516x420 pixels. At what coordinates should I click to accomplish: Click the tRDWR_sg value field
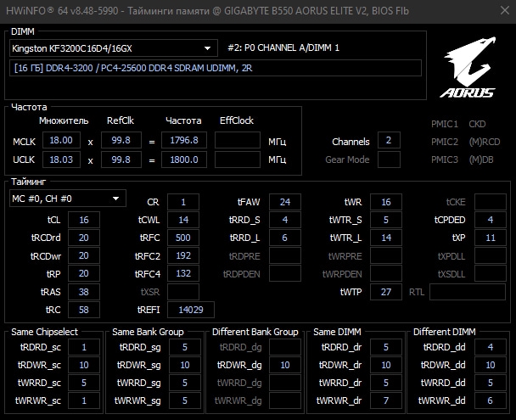(185, 365)
